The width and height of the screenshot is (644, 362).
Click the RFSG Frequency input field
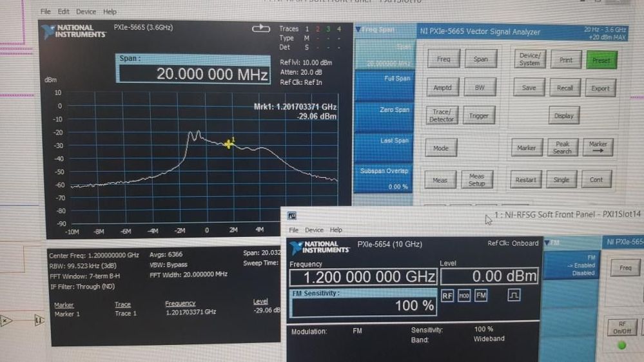pyautogui.click(x=363, y=277)
